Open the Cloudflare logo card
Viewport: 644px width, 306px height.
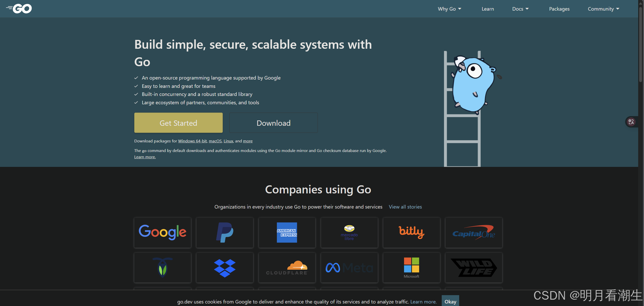(x=287, y=268)
